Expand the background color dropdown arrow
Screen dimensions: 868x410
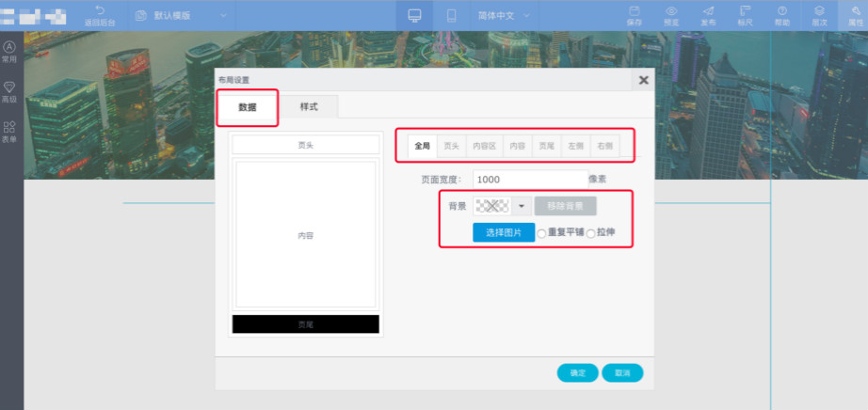[521, 206]
